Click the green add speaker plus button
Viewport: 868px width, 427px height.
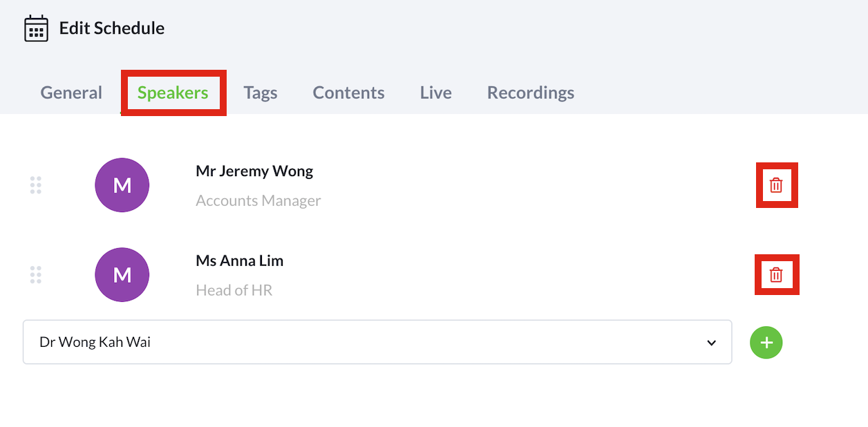(x=766, y=342)
